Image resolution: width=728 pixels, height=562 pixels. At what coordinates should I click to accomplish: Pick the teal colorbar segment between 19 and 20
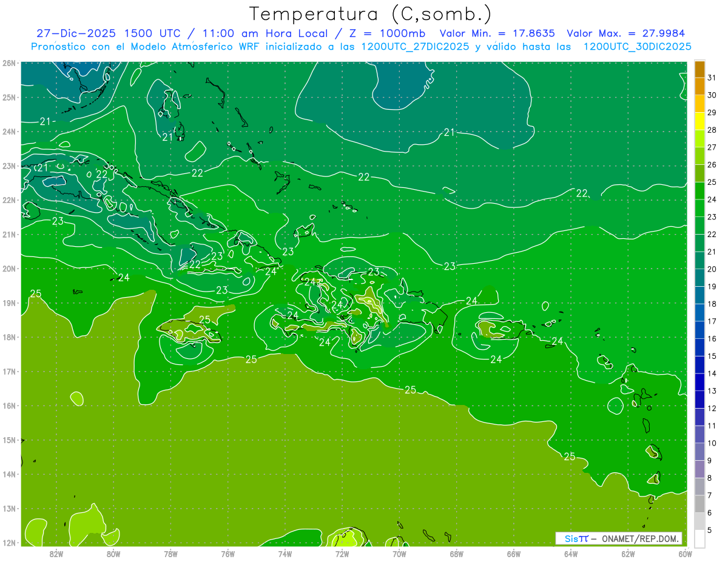[699, 278]
